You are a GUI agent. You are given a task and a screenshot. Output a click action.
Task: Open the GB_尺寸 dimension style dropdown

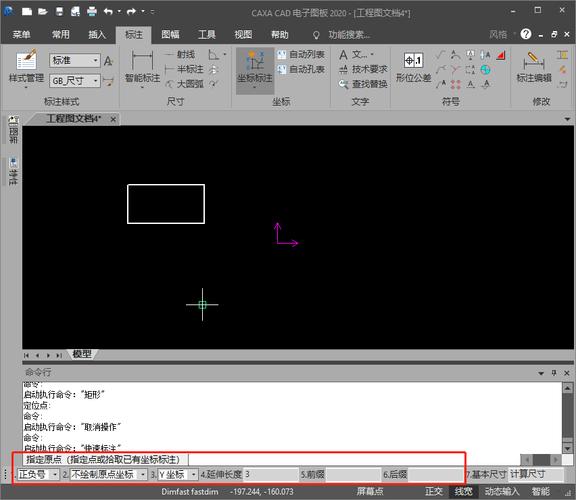coord(96,80)
